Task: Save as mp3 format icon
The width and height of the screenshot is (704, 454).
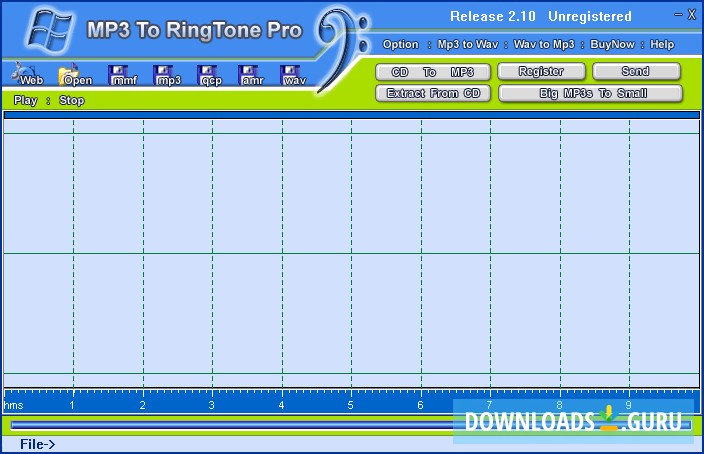Action: coord(167,75)
